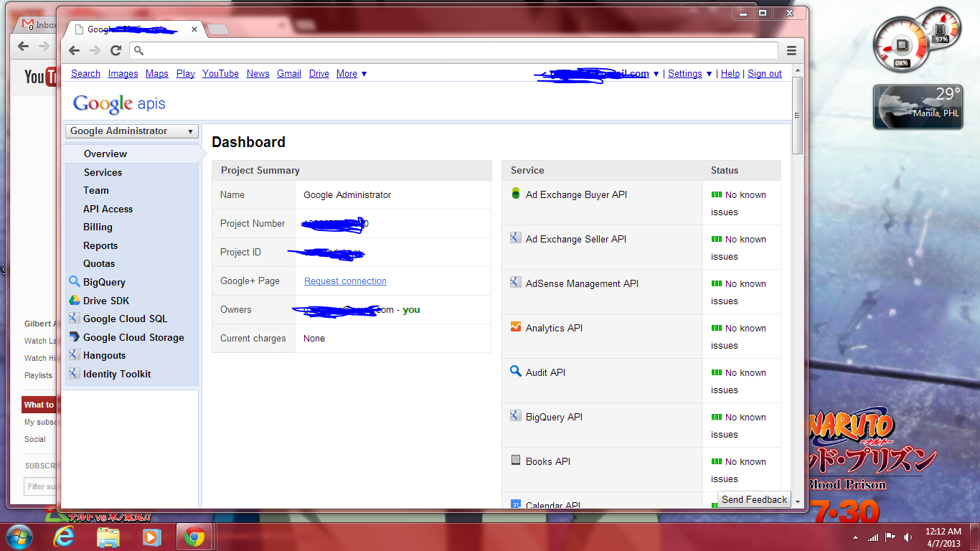Click the Help link in header
The image size is (980, 551).
pos(730,74)
